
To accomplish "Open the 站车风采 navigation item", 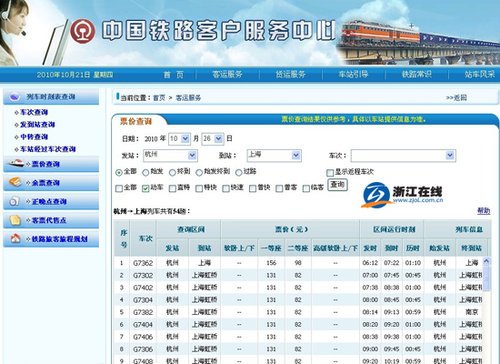I will point(480,74).
